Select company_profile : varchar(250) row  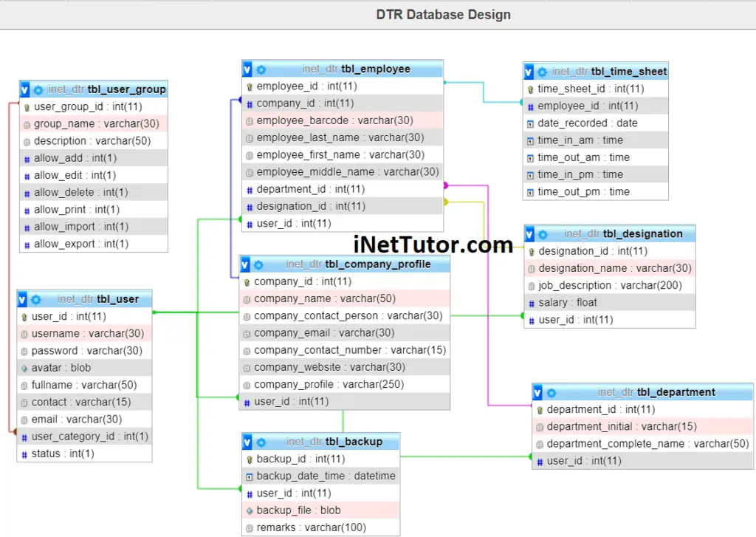click(345, 385)
